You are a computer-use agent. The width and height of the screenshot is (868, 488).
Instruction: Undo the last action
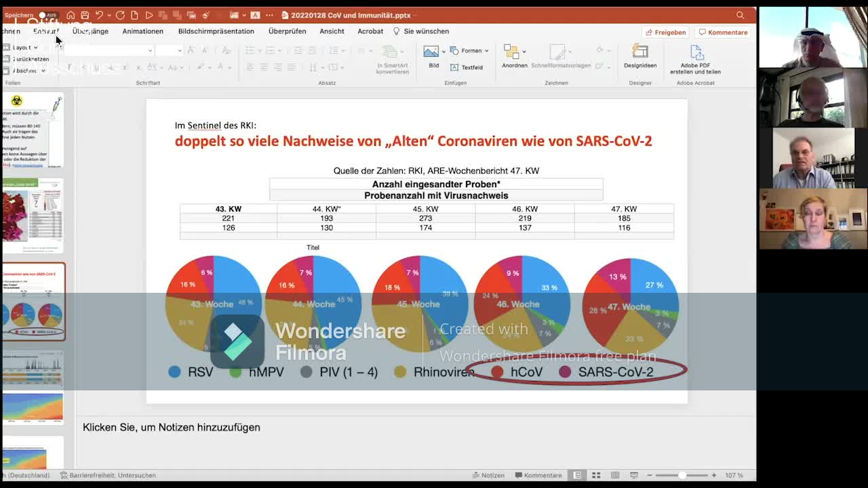point(99,15)
